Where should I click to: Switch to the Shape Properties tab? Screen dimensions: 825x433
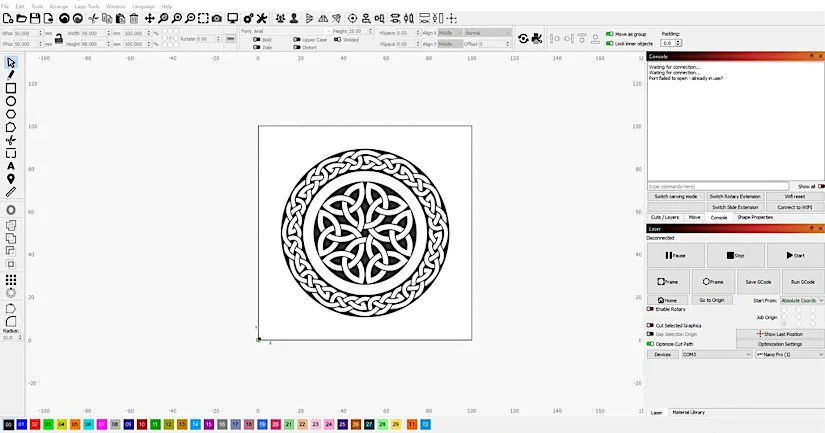[x=755, y=217]
